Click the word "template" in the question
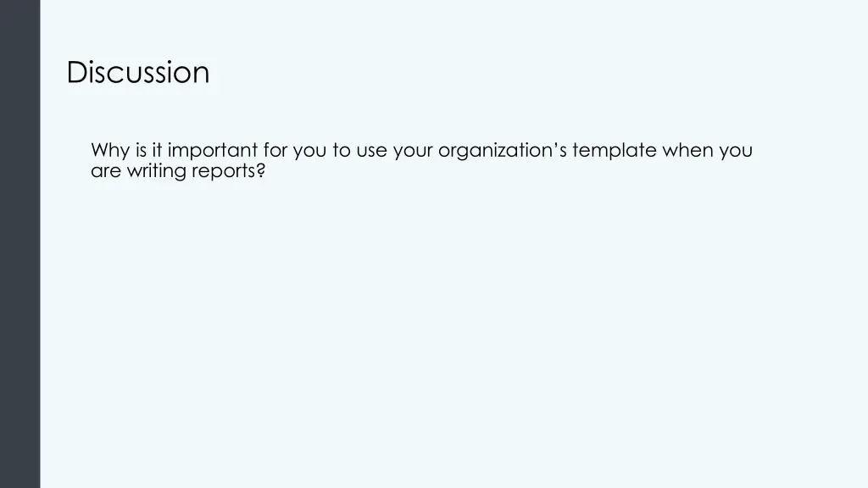Viewport: 868px width, 488px height. (x=615, y=151)
